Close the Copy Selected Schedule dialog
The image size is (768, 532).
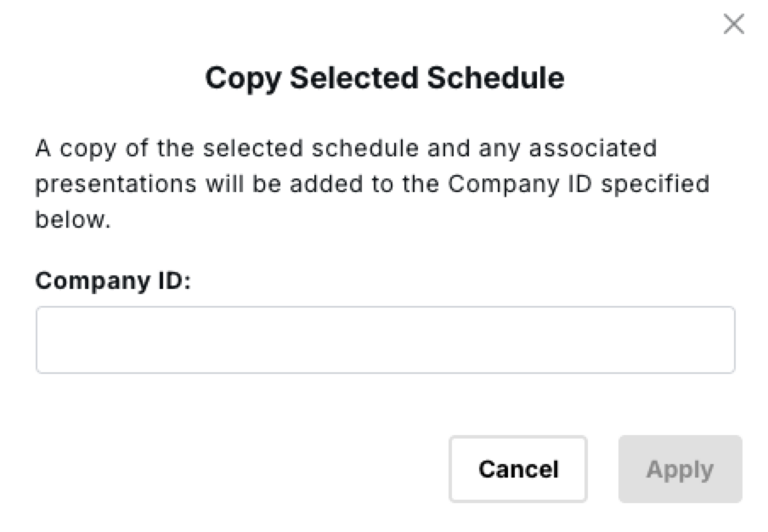click(x=733, y=24)
